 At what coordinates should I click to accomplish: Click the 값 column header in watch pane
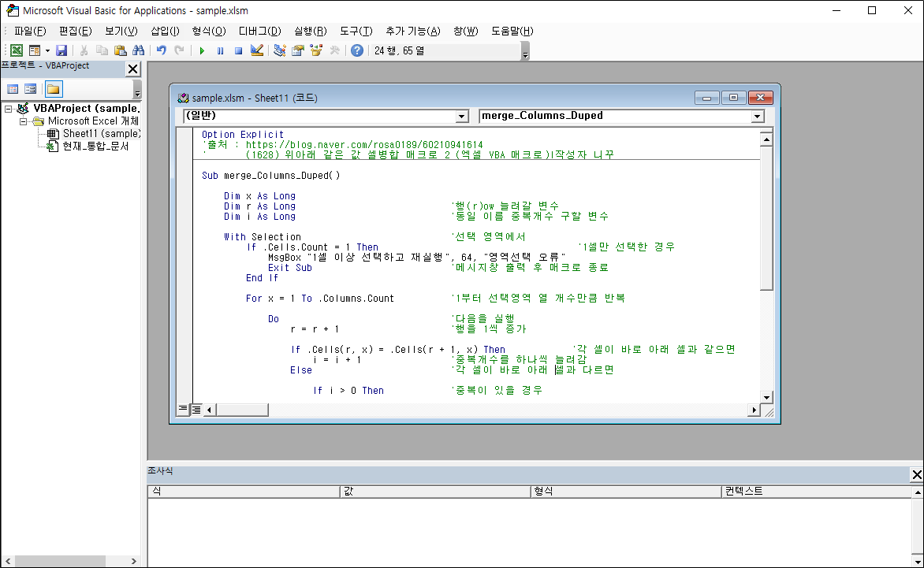pos(435,491)
